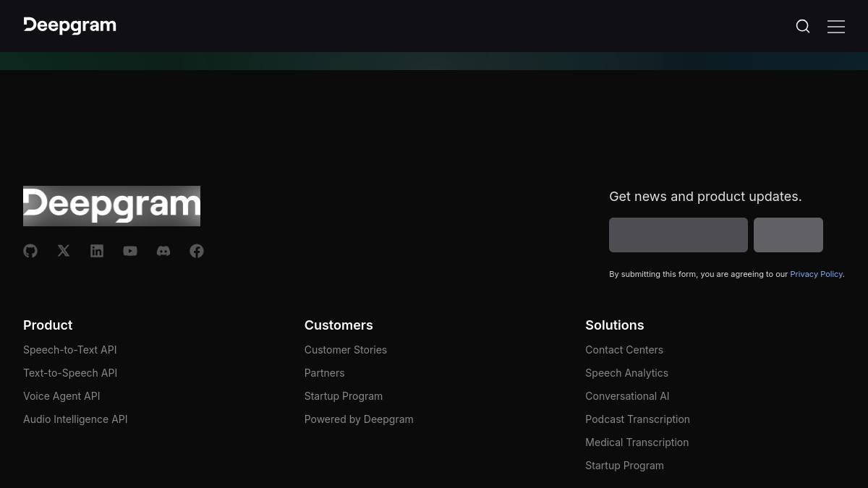Viewport: 868px width, 488px height.
Task: Navigate to Podcast Transcription link
Action: [637, 419]
